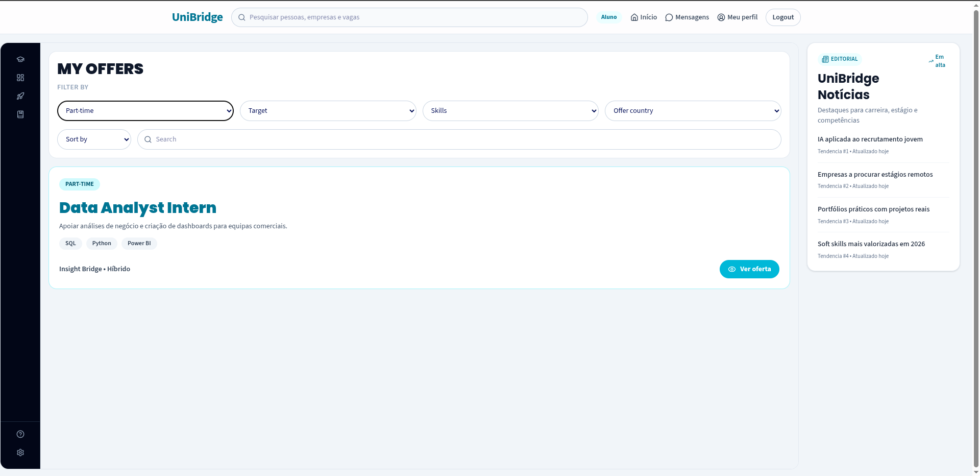Open the help question mark icon

point(20,434)
